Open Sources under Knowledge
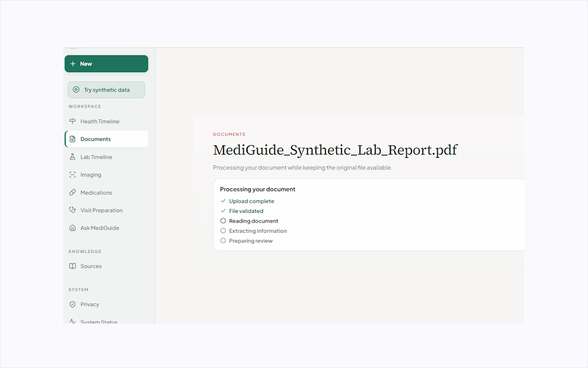Viewport: 588px width, 368px height. click(106, 266)
